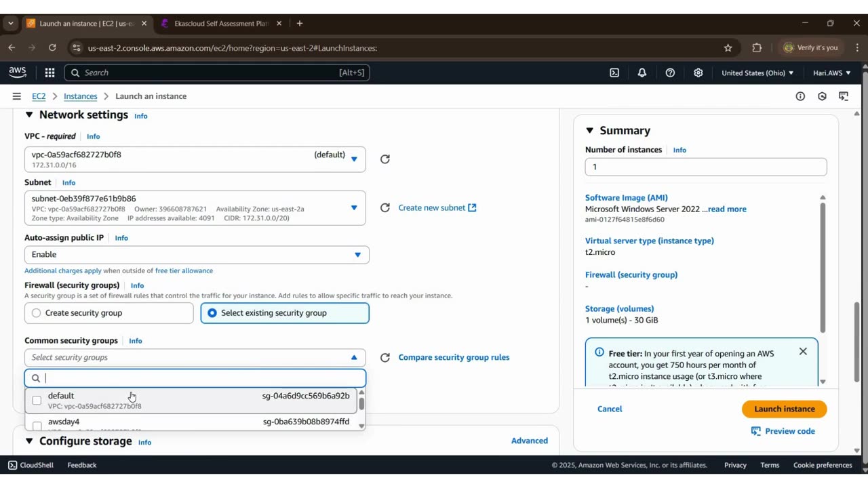Image resolution: width=868 pixels, height=488 pixels.
Task: Refresh the security groups list
Action: point(385,358)
